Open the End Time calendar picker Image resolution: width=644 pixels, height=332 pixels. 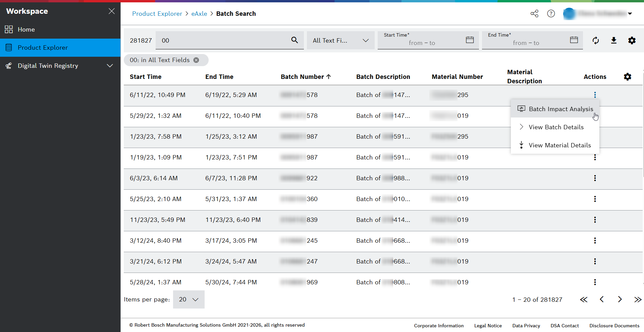click(x=574, y=40)
